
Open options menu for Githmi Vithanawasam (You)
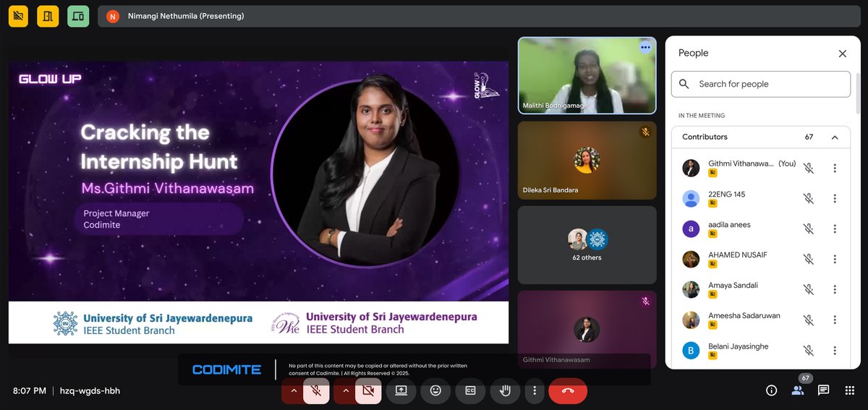click(835, 168)
